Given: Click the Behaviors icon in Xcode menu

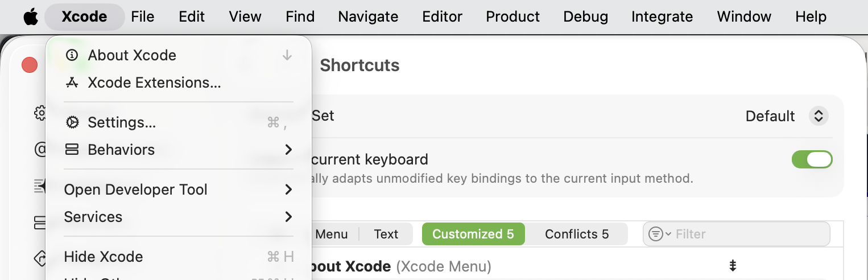Looking at the screenshot, I should 72,150.
